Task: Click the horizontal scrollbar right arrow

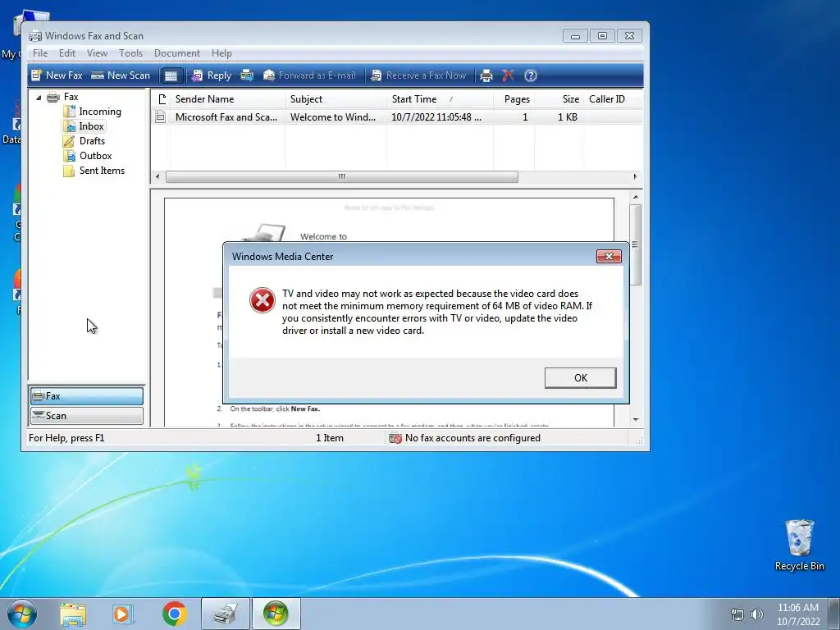Action: (636, 177)
